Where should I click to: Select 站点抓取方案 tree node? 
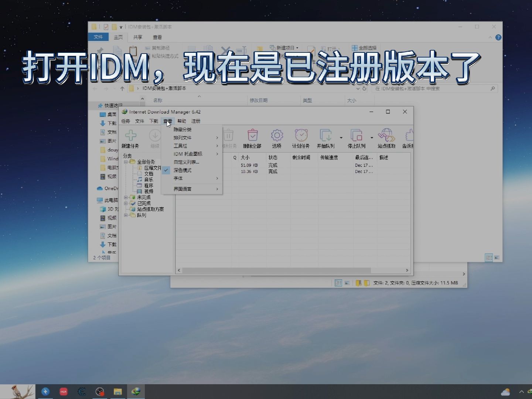coord(150,209)
